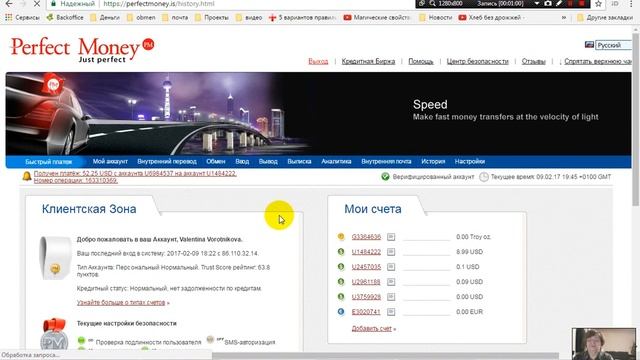Viewport: 640px width, 360px height.
Task: Click the flag icon beside language selector
Action: click(x=589, y=45)
